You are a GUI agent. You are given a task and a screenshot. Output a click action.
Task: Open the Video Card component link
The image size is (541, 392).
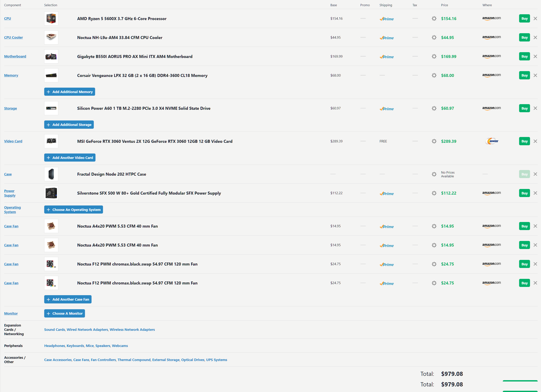[x=13, y=141]
